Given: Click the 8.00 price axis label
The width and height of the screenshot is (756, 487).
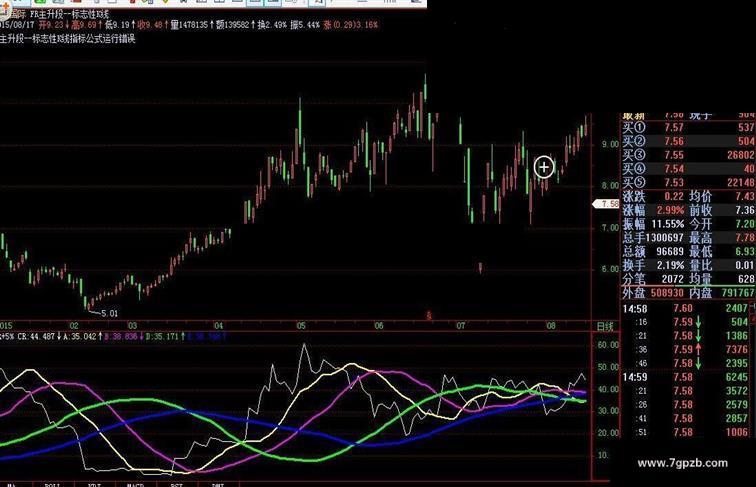Looking at the screenshot, I should pyautogui.click(x=610, y=186).
